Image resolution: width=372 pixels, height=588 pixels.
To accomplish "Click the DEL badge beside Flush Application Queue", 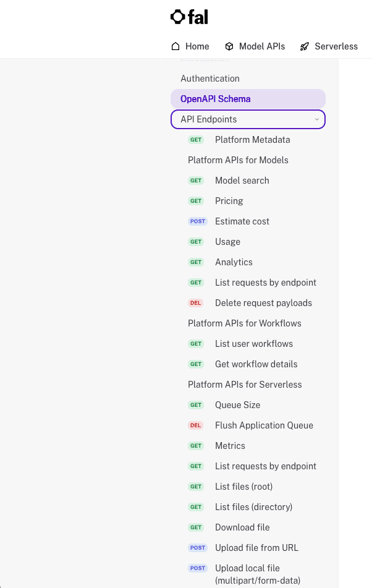I will pyautogui.click(x=196, y=425).
